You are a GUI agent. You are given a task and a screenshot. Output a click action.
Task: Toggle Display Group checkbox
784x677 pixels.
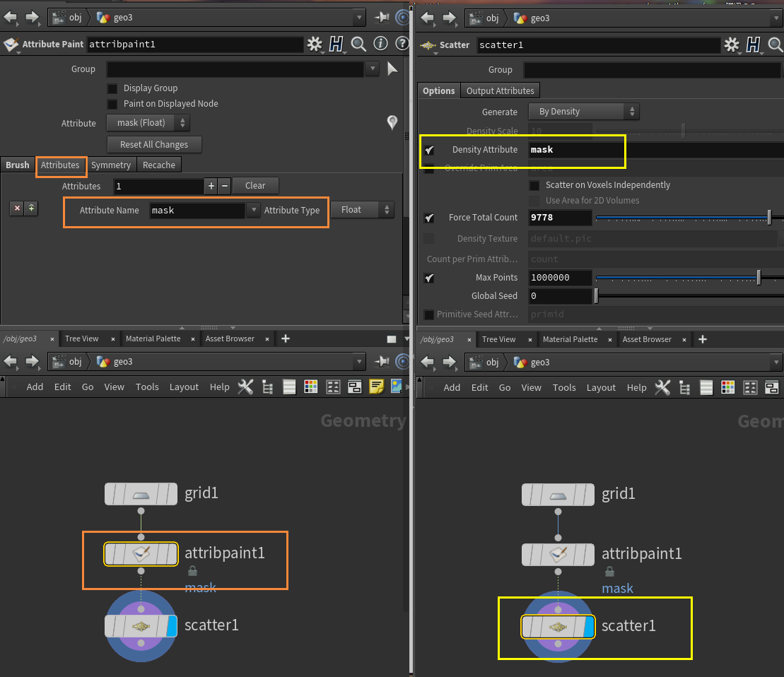pyautogui.click(x=112, y=88)
